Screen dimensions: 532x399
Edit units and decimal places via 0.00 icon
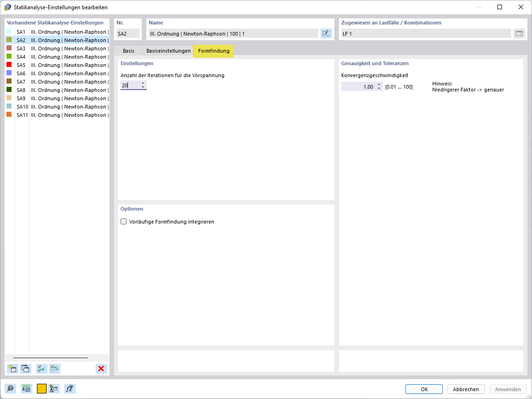pyautogui.click(x=26, y=388)
